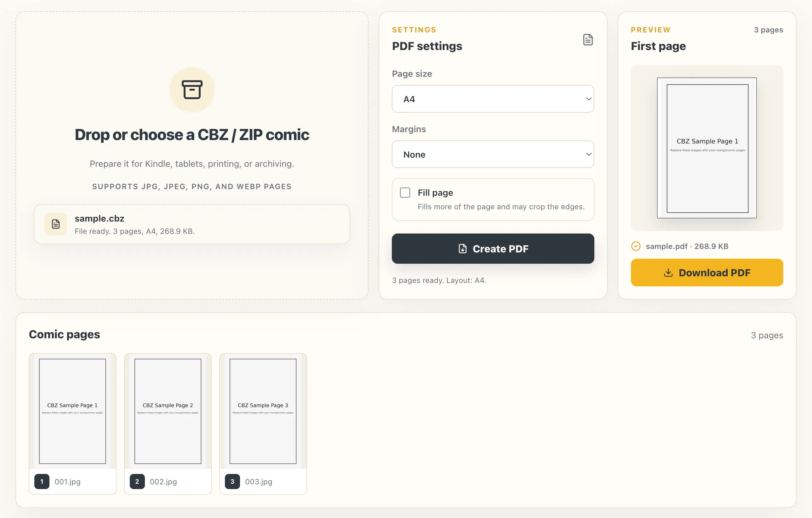Click the Drop or choose a CBZ / ZIP comic heading

point(192,135)
